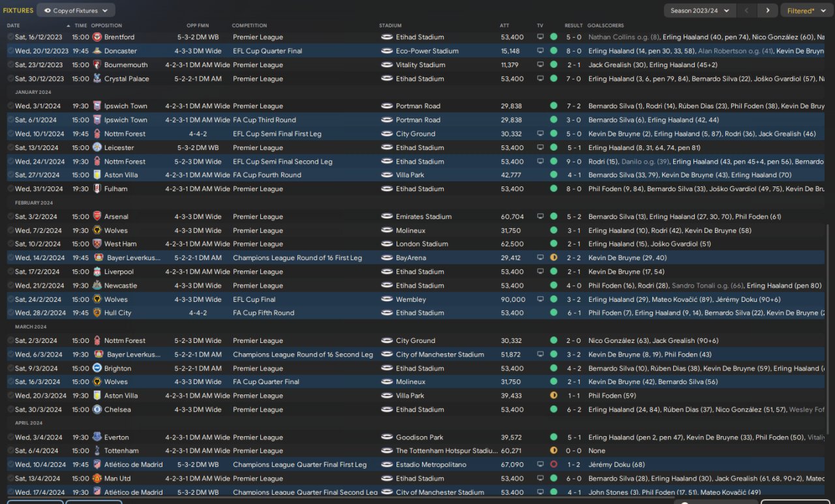Tick the row selector for Sat, 3/2/2024
The height and width of the screenshot is (504, 835).
[10, 216]
